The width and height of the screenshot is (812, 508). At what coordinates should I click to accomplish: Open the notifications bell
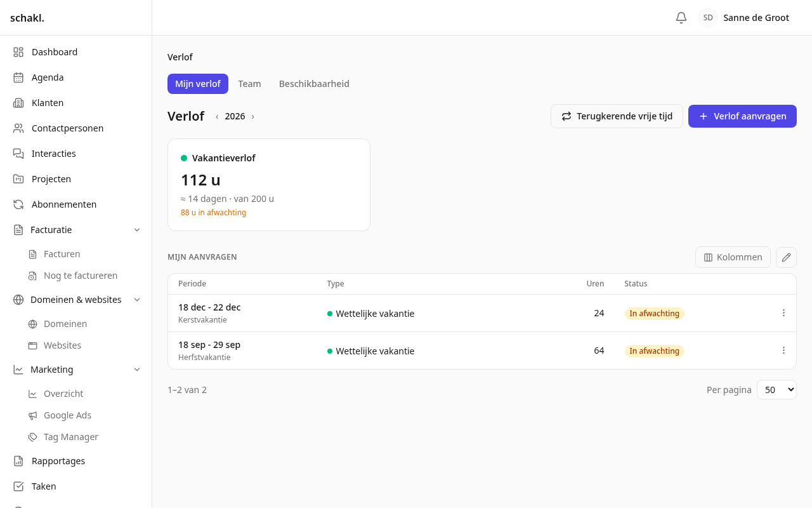[681, 18]
